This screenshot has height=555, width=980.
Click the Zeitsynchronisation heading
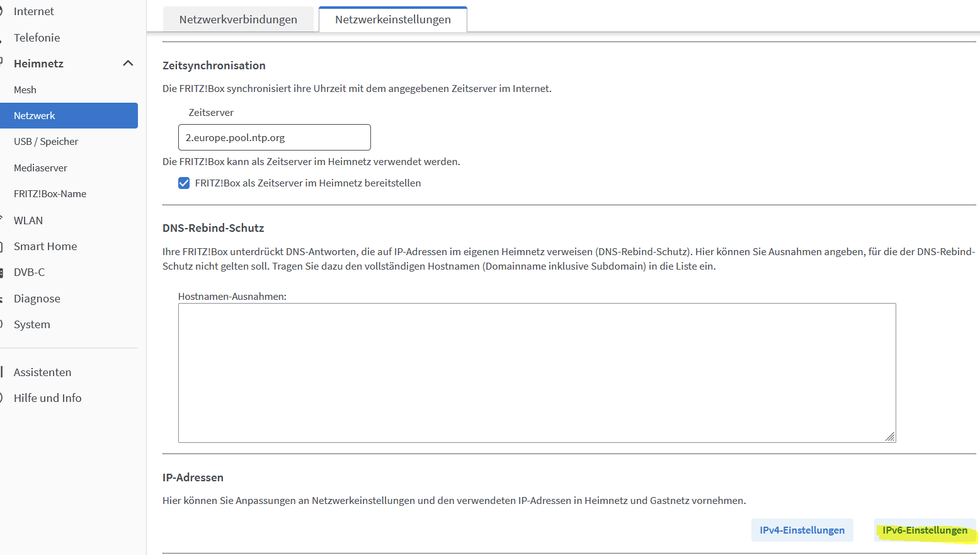[214, 66]
